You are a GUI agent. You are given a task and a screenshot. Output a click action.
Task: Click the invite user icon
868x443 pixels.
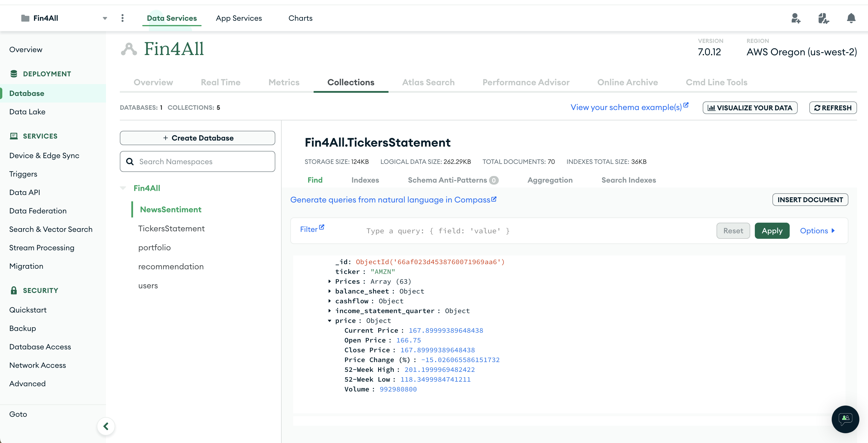(x=795, y=18)
